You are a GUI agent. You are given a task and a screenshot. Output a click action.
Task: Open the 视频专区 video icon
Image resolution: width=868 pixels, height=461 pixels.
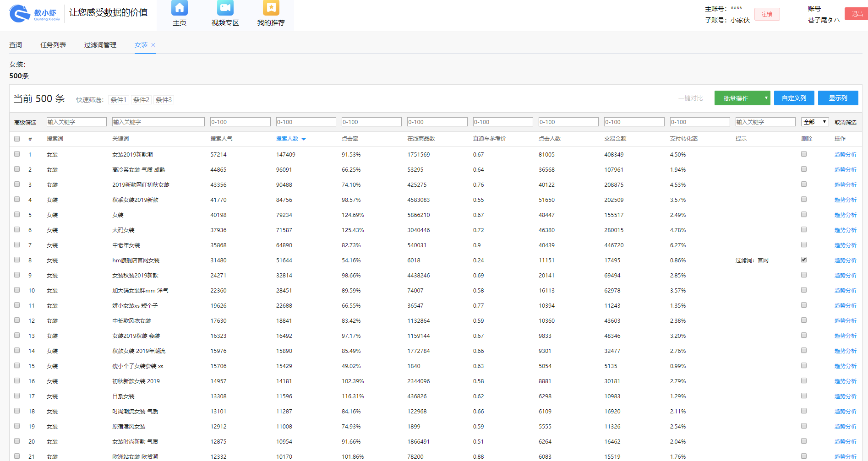225,8
